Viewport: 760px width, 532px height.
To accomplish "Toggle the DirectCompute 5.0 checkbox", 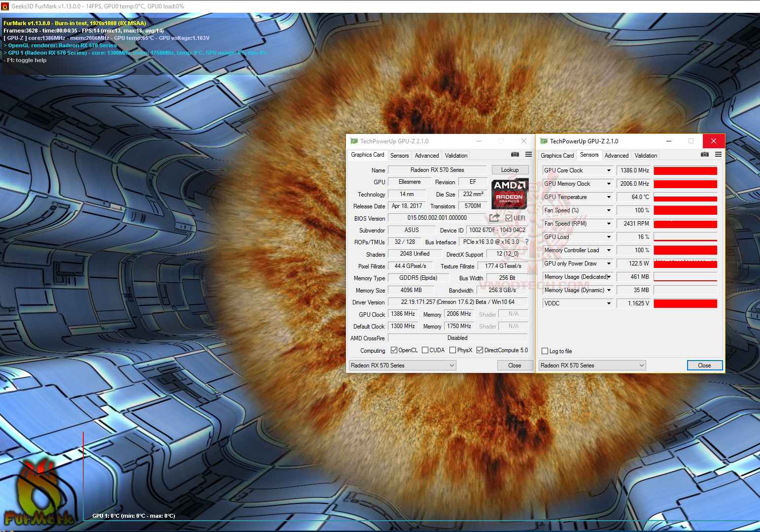I will tap(480, 350).
